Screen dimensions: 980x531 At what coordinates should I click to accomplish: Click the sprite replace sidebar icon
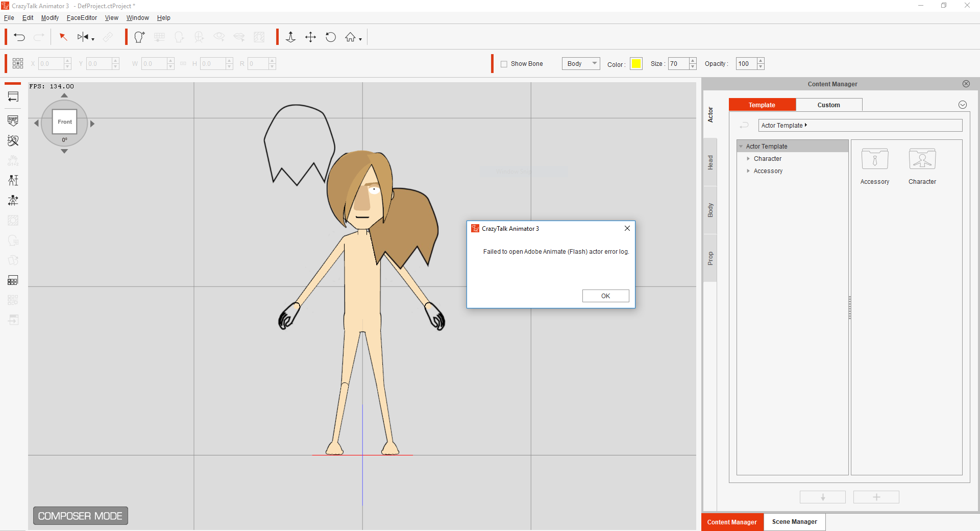(x=13, y=140)
